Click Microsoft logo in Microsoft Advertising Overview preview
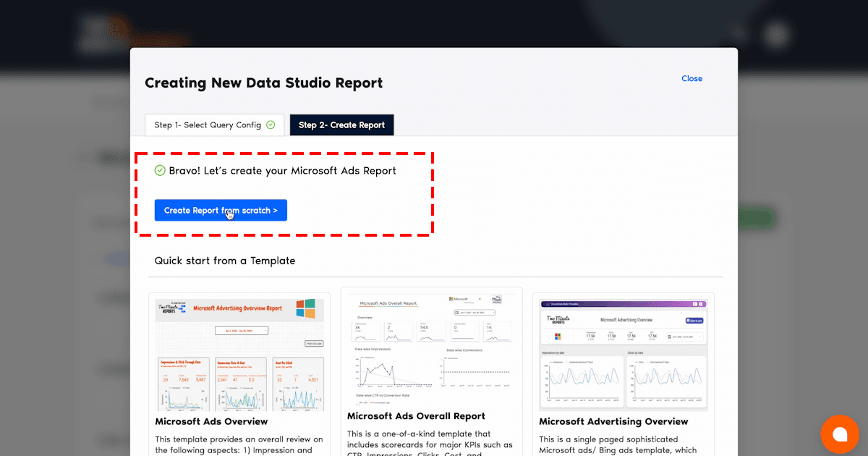The image size is (868, 456). pyautogui.click(x=558, y=337)
